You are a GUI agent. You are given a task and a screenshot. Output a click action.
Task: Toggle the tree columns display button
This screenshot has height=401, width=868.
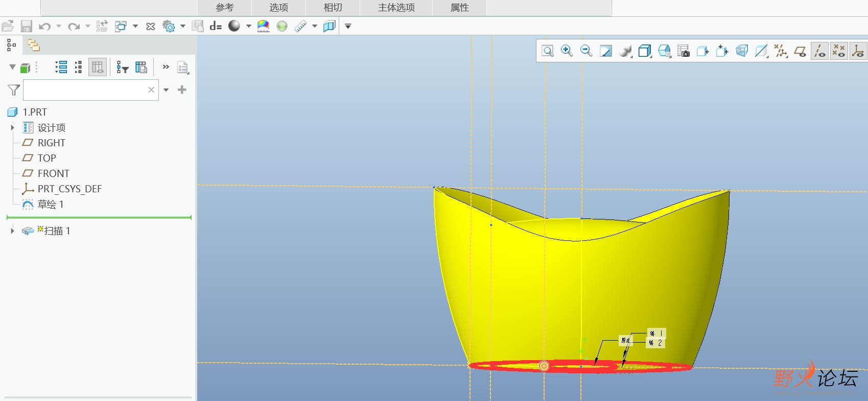coord(98,67)
